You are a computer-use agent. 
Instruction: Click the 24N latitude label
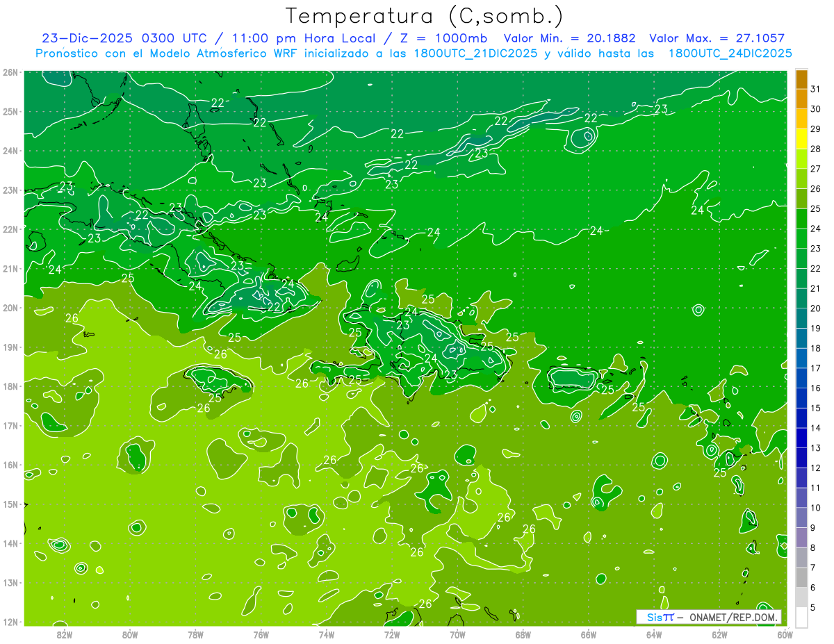click(10, 151)
